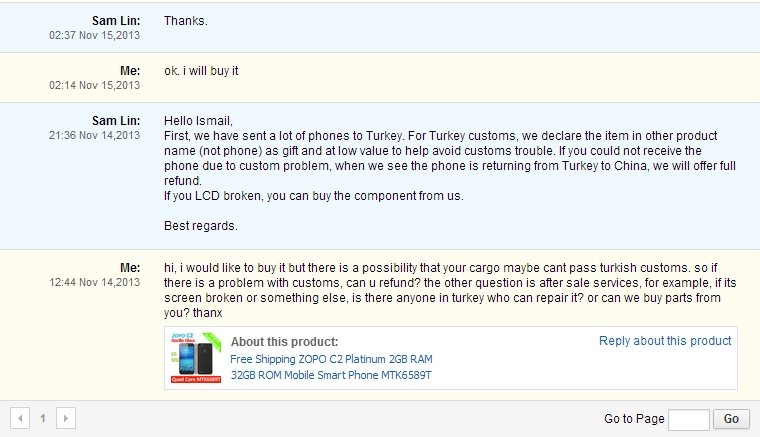This screenshot has width=760, height=437.
Task: Click Sam Lin's name on the 'Thanks.' message
Action: pos(116,20)
